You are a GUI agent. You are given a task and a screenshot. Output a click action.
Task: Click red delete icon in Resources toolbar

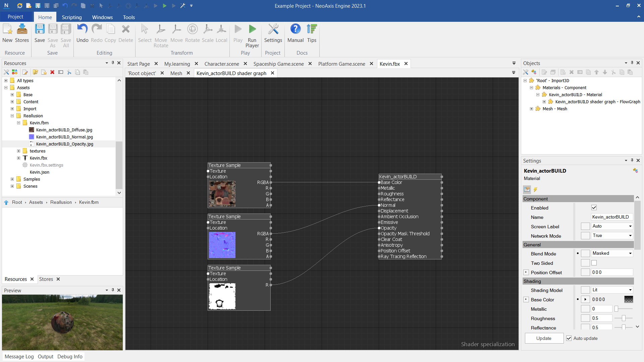(52, 72)
